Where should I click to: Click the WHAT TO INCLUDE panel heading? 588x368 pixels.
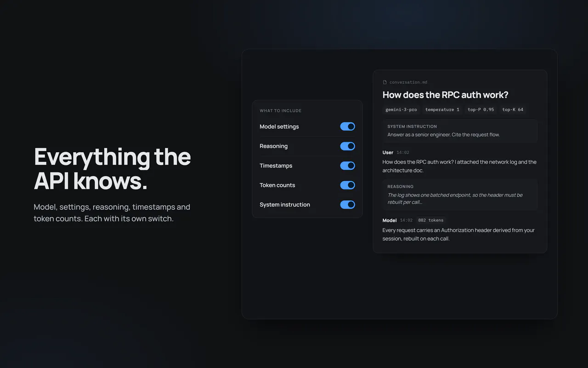[x=281, y=111]
